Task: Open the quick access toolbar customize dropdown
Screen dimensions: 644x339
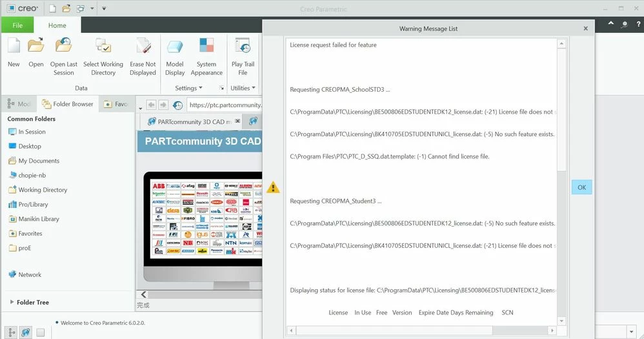Action: pos(104,8)
